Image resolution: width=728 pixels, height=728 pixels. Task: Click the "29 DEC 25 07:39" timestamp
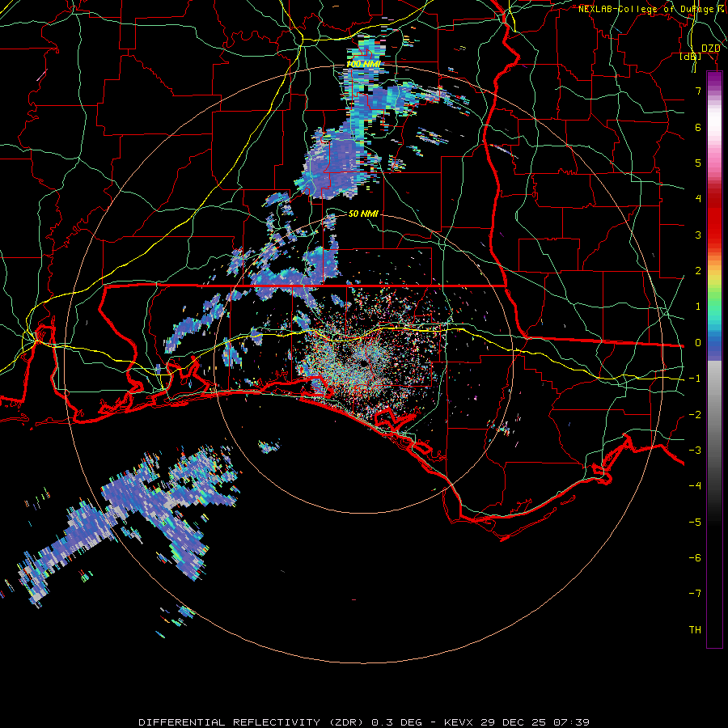[x=534, y=722]
